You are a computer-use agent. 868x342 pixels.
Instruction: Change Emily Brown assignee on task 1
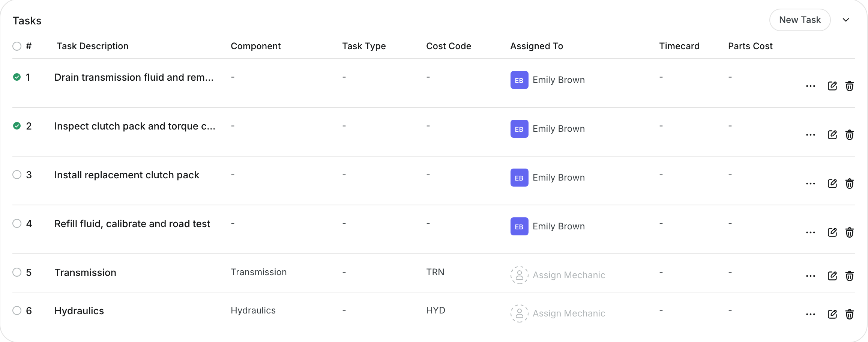point(548,80)
